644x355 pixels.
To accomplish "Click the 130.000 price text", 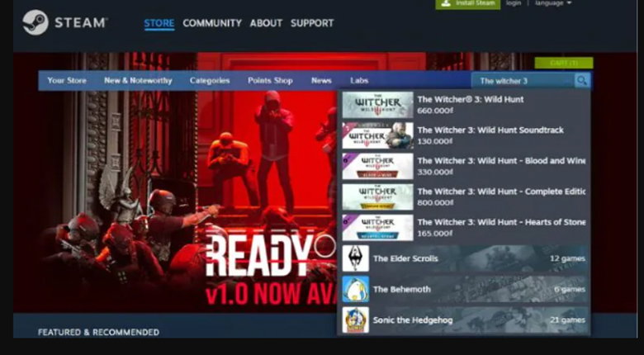I will [x=435, y=141].
